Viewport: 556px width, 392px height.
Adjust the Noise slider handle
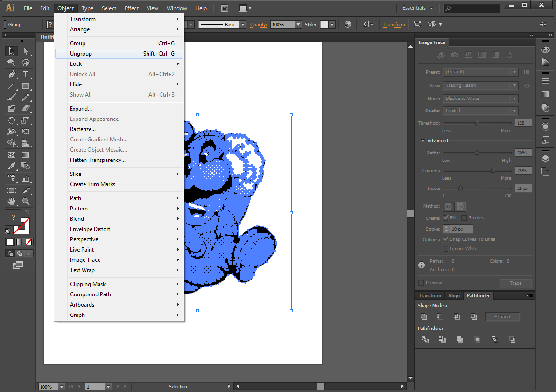[460, 188]
